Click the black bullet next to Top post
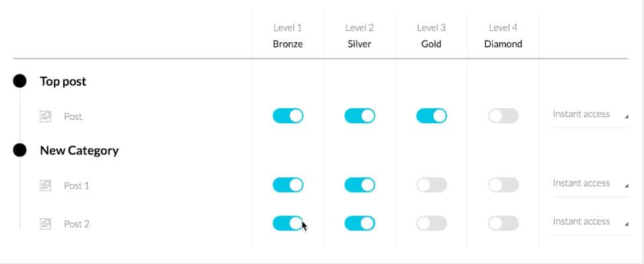Image resolution: width=644 pixels, height=264 pixels. (20, 81)
